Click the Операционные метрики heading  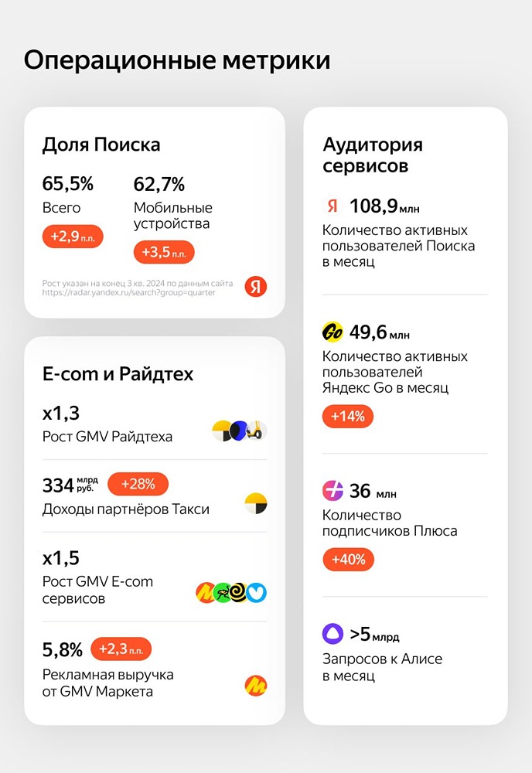177,60
